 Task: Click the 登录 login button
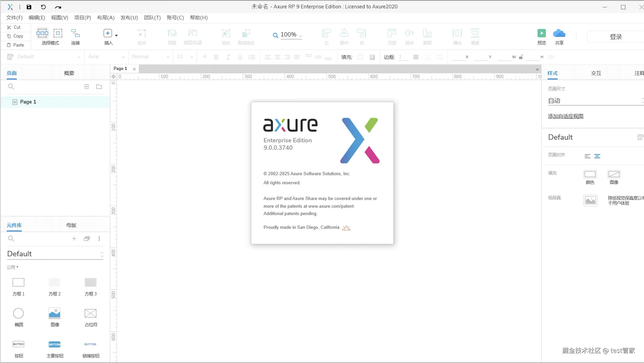pyautogui.click(x=616, y=36)
